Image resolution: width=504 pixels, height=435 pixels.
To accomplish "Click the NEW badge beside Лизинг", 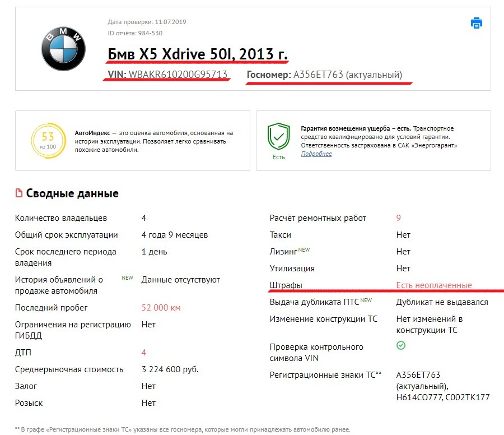I will pyautogui.click(x=304, y=249).
